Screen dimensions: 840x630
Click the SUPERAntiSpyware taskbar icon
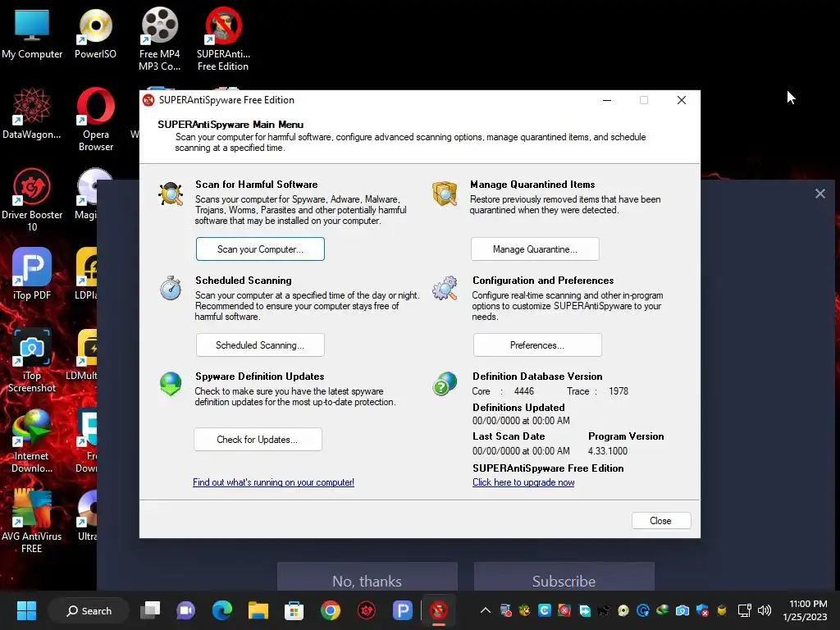pyautogui.click(x=439, y=610)
